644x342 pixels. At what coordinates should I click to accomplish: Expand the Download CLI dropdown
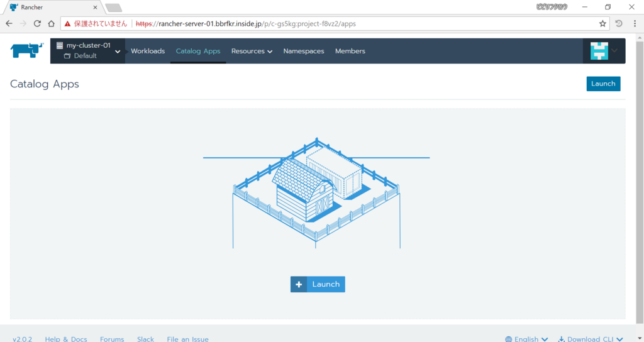click(591, 339)
